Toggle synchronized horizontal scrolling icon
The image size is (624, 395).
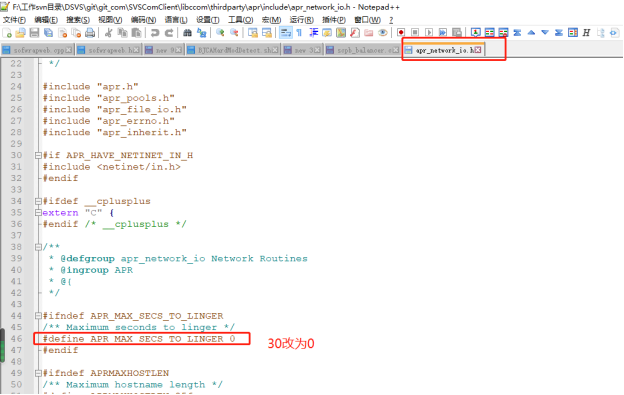(267, 33)
